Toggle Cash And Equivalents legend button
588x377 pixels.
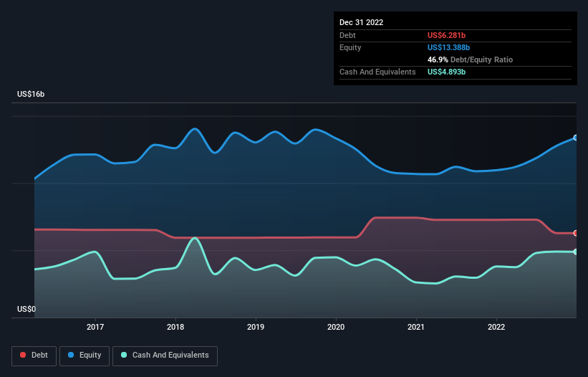tap(165, 355)
